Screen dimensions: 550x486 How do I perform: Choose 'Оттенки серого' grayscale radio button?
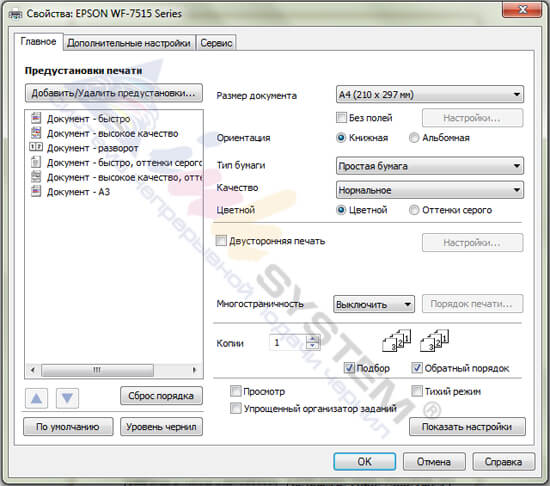pos(414,210)
